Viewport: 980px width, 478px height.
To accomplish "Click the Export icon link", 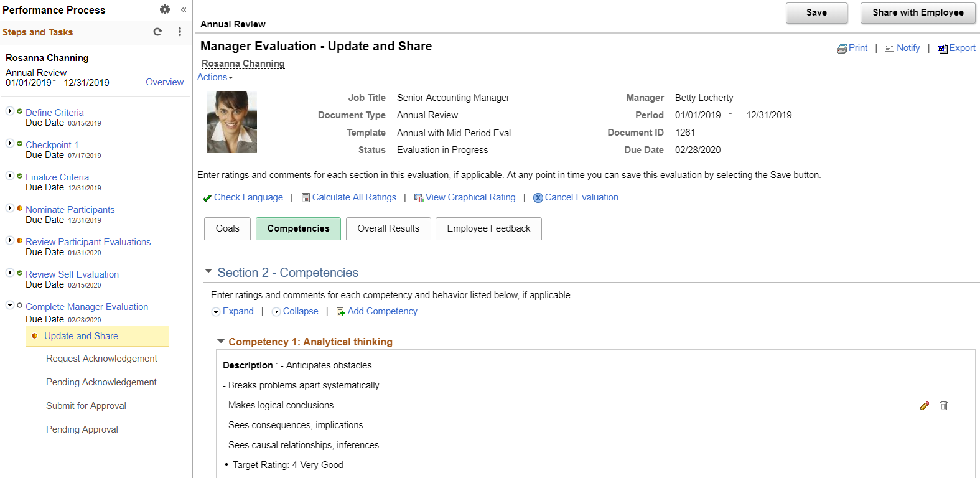I will click(x=956, y=48).
